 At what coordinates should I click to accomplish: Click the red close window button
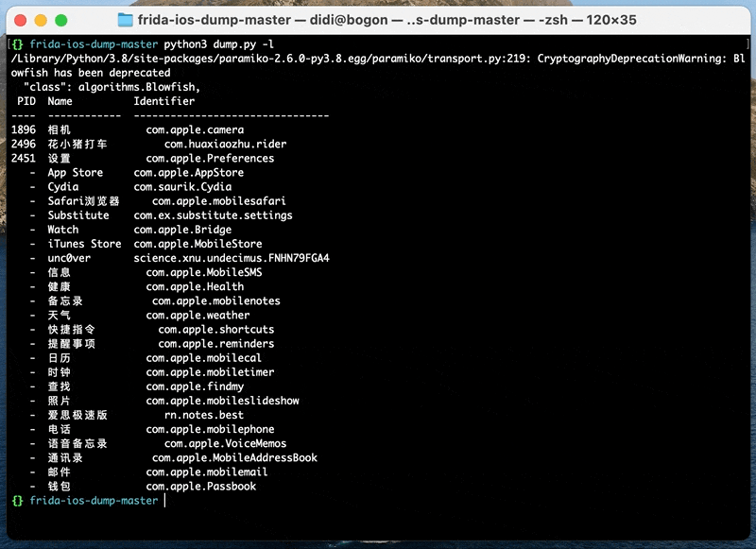pos(20,20)
